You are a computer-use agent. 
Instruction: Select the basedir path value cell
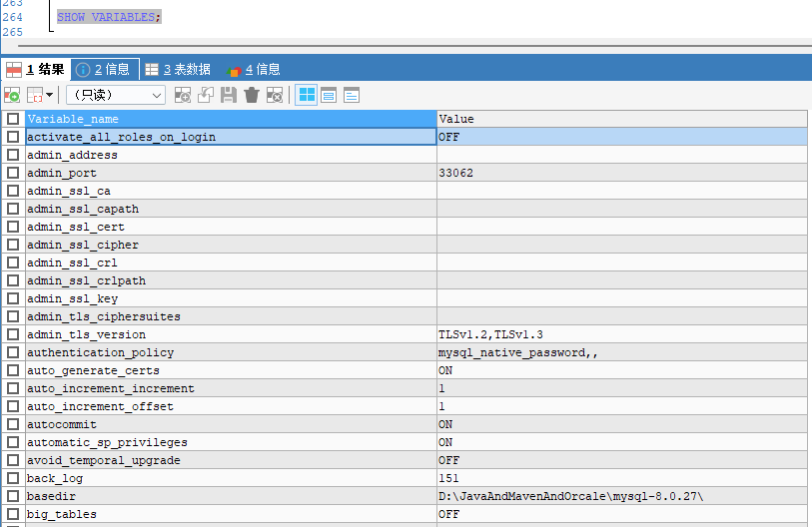coord(622,496)
